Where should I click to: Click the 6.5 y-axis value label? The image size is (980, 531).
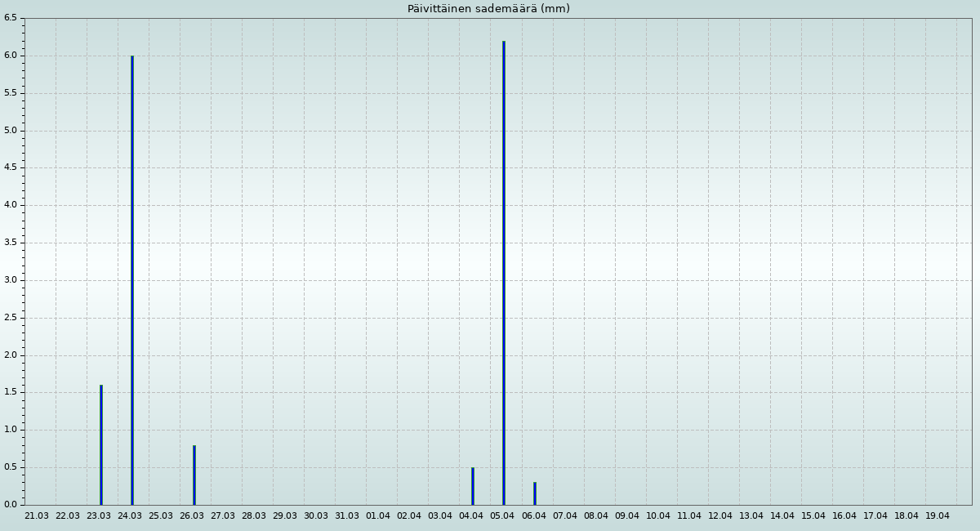coord(11,18)
